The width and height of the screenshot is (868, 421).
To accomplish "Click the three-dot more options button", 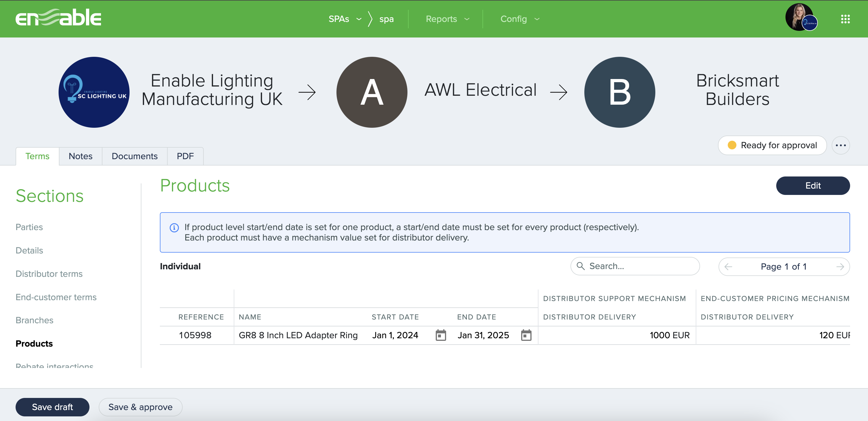I will point(840,146).
